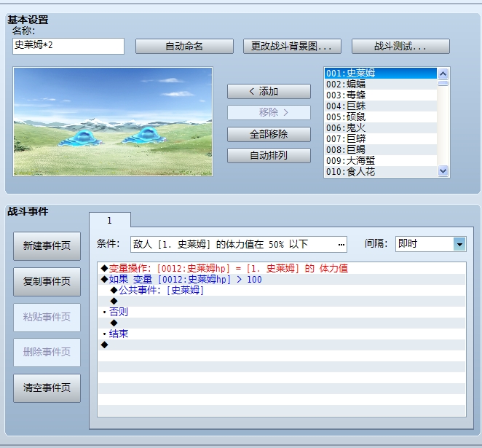Click the 自动命名 button
The width and height of the screenshot is (482, 448).
184,46
